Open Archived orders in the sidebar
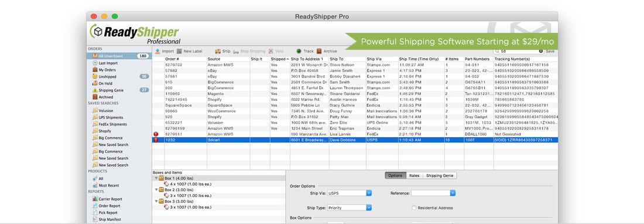Viewport: 644px width, 224px height. coord(105,97)
